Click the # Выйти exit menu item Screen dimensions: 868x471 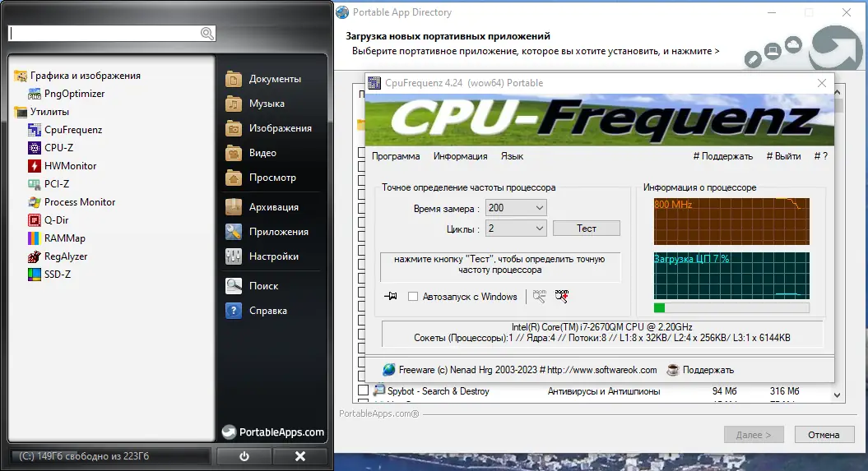tap(783, 156)
